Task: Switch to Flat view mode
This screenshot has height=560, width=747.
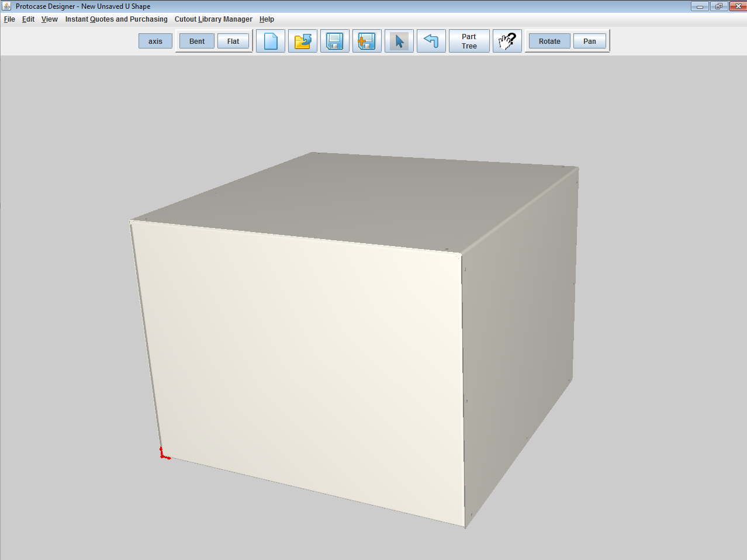Action: (233, 42)
